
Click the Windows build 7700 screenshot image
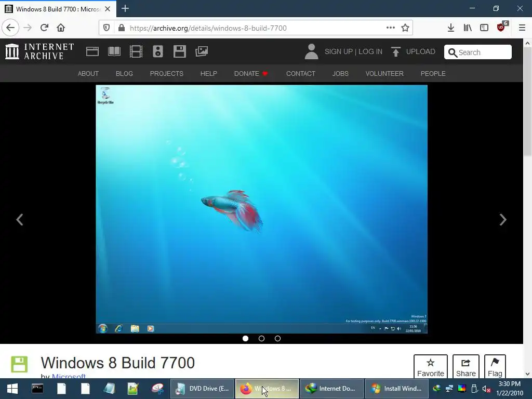[x=262, y=209]
